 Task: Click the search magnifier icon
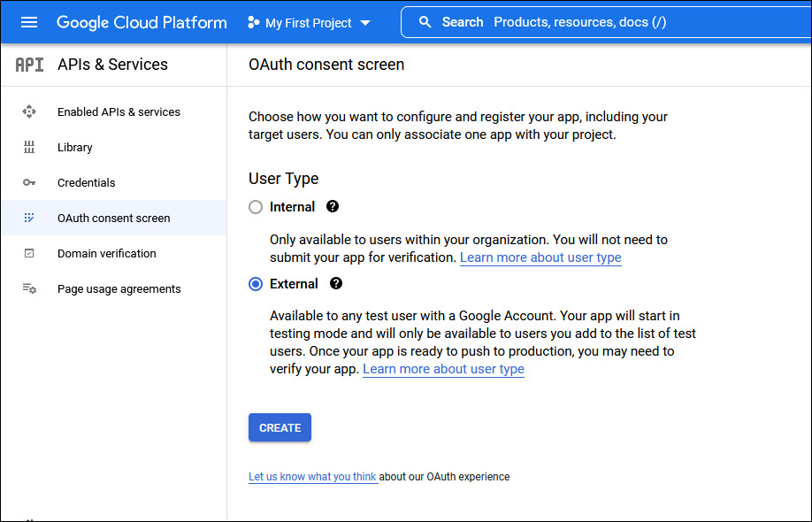pos(425,21)
